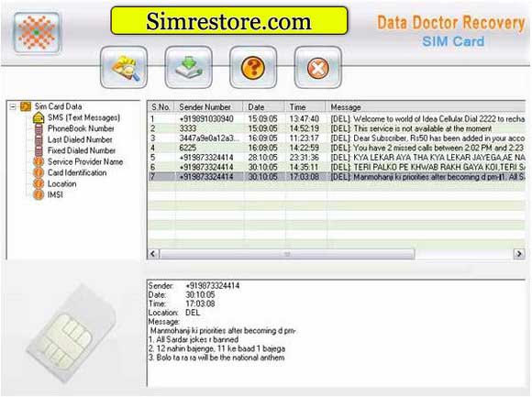Viewport: 532px width, 397px height.
Task: Click the search SIM card toolbar icon
Action: click(x=124, y=68)
